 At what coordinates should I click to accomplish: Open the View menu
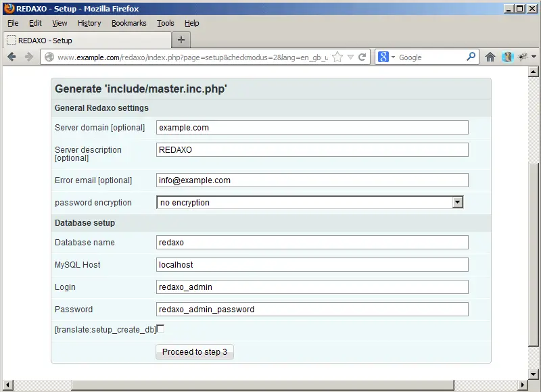(60, 23)
